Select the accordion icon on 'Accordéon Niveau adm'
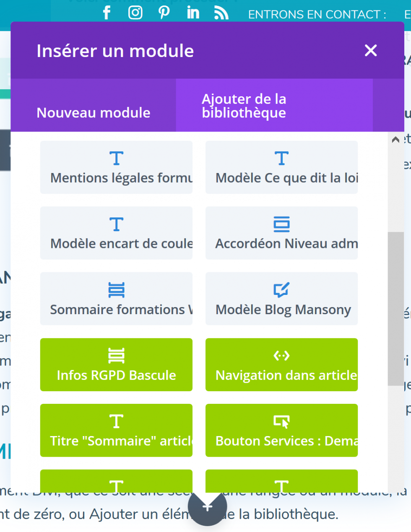 281,224
